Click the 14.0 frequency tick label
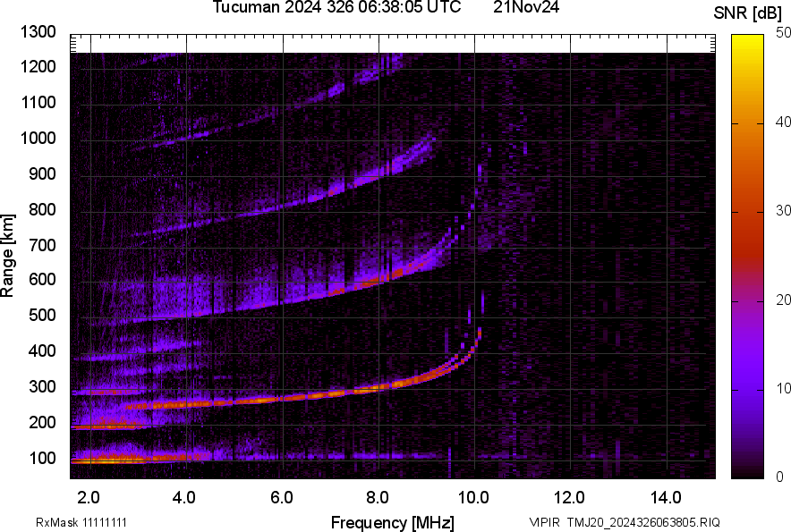 tap(666, 498)
